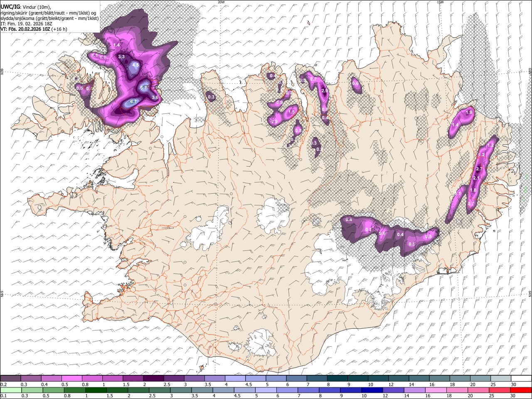
Task: Click the '(+16 h)' forecast offset text
Action: click(x=59, y=29)
